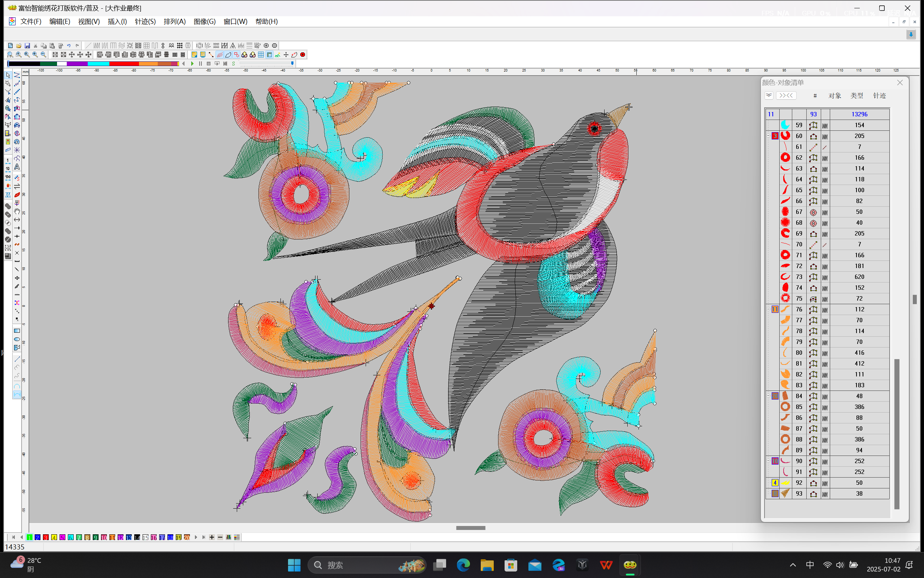Select the arrow Selection tool
This screenshot has width=924, height=578.
(8, 75)
